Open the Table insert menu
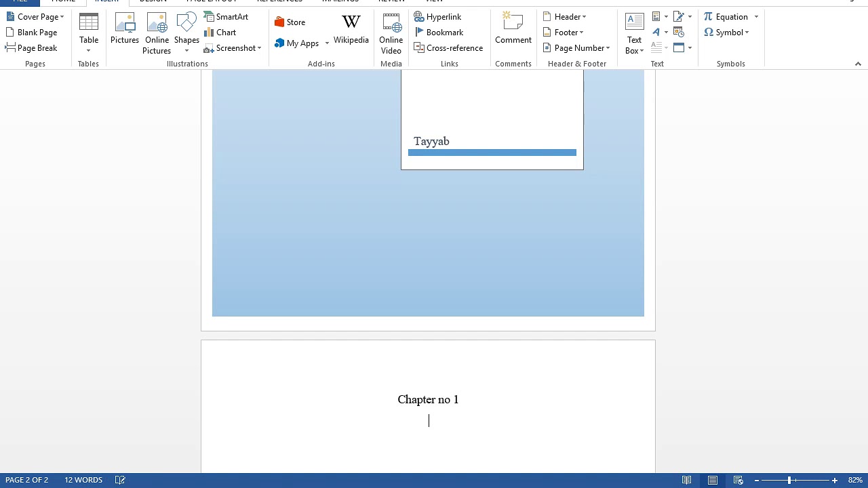The image size is (868, 488). 89,33
